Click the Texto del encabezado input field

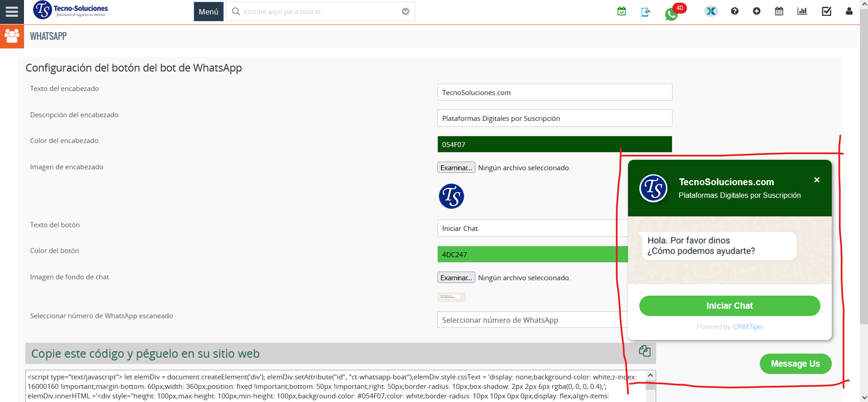point(554,92)
